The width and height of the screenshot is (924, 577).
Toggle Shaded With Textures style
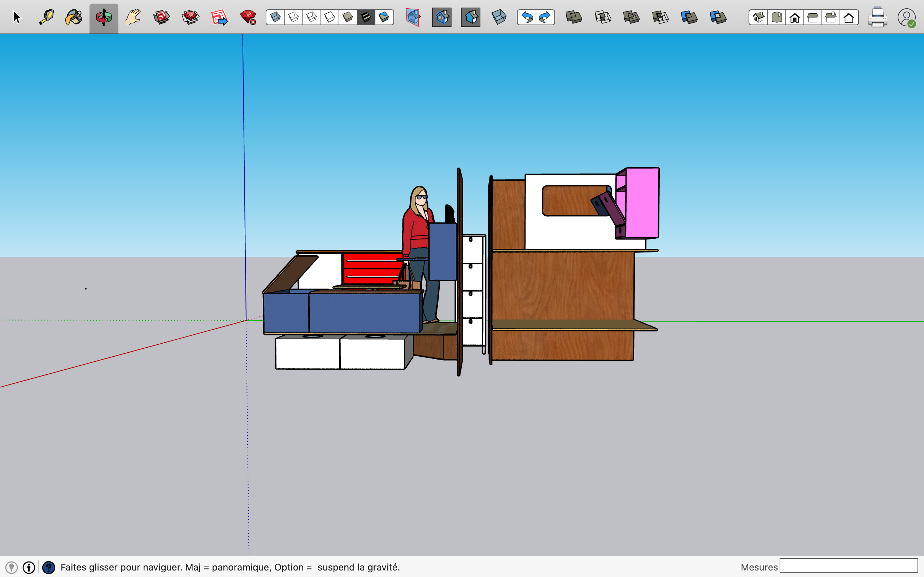pyautogui.click(x=366, y=17)
